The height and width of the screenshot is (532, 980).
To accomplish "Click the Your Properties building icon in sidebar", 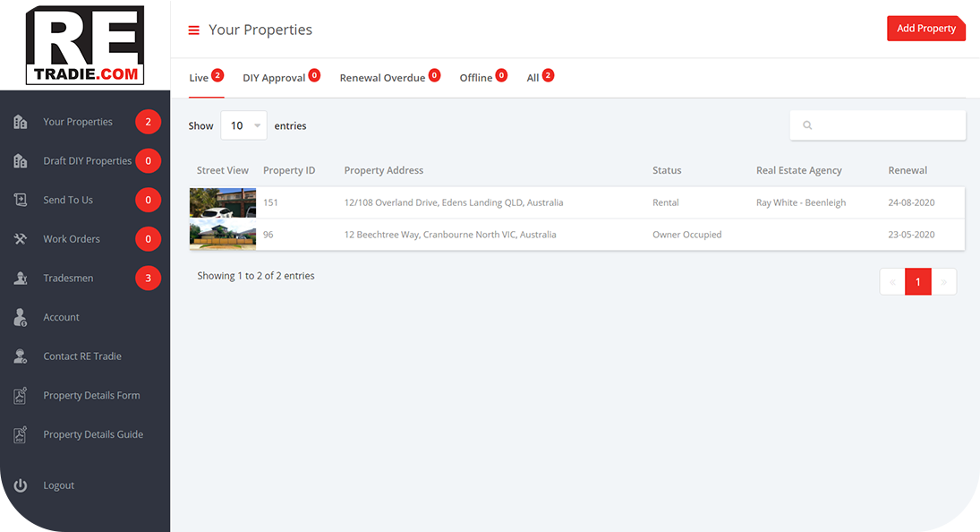I will pos(21,122).
